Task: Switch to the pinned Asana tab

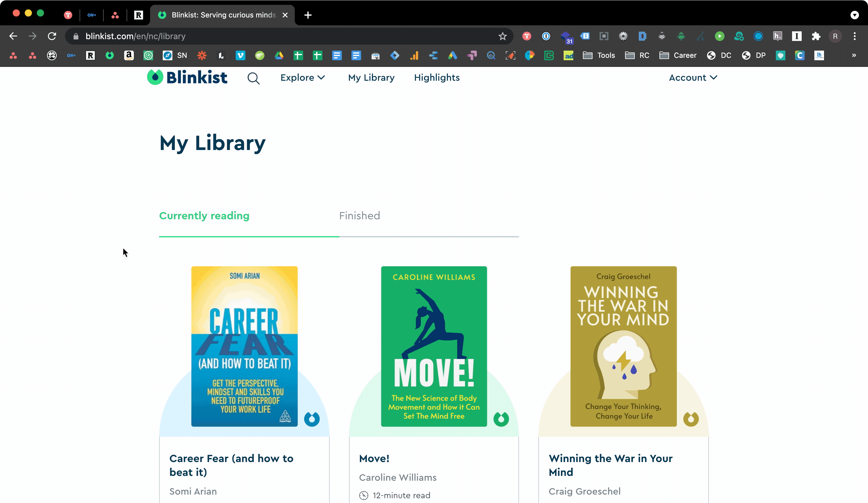Action: 115,15
